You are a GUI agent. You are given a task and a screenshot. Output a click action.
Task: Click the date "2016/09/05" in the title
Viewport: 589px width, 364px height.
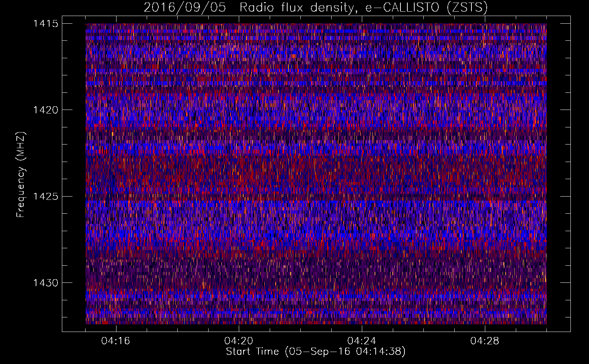tap(185, 8)
